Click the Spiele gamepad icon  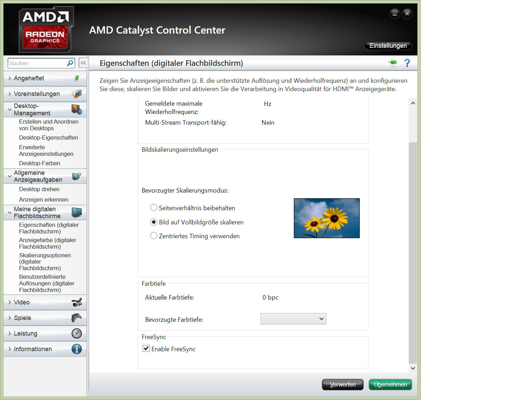point(77,318)
